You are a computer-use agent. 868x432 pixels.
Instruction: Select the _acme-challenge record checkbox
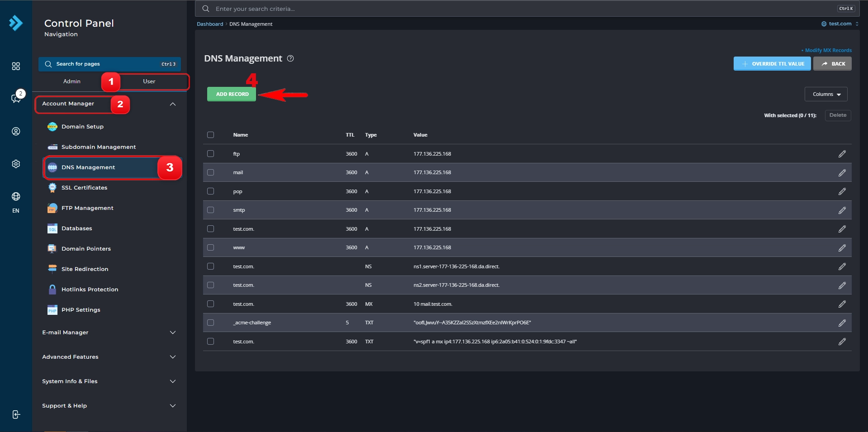pos(210,323)
